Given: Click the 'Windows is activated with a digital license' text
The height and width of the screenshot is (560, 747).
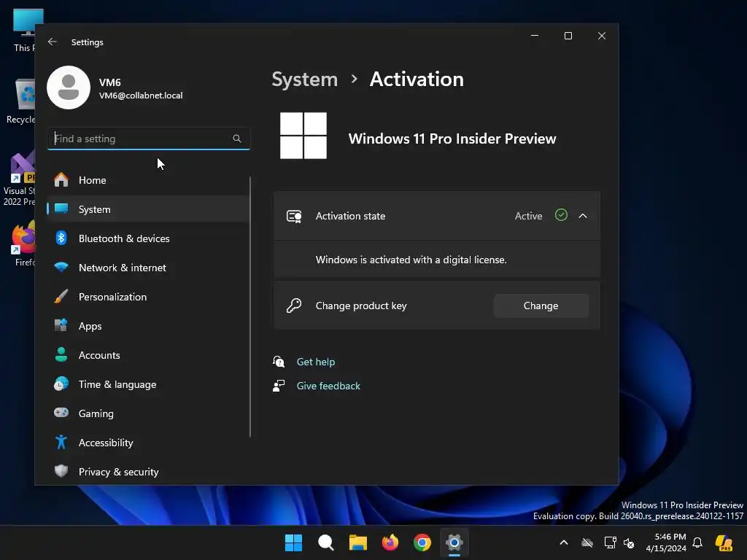Looking at the screenshot, I should (x=411, y=260).
